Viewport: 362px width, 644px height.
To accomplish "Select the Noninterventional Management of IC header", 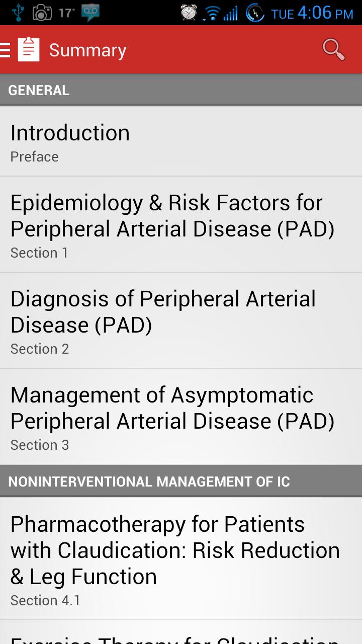I will [181, 481].
